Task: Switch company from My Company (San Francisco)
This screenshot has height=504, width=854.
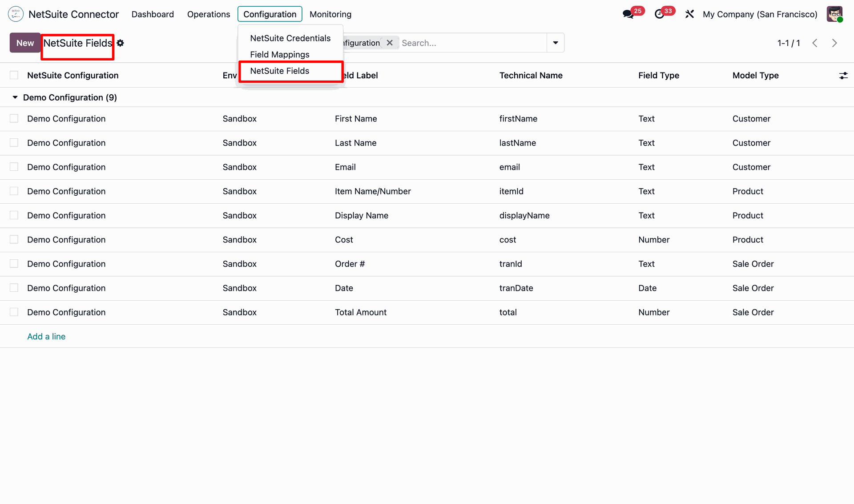Action: 760,14
